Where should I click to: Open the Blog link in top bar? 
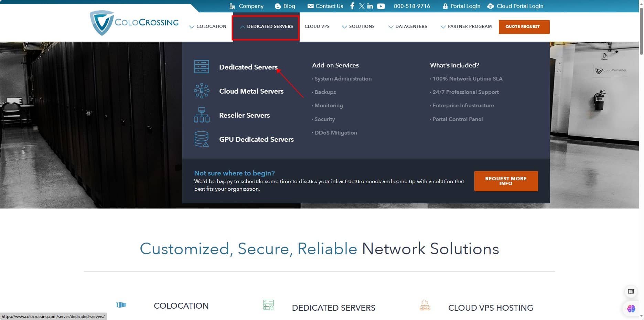[289, 6]
